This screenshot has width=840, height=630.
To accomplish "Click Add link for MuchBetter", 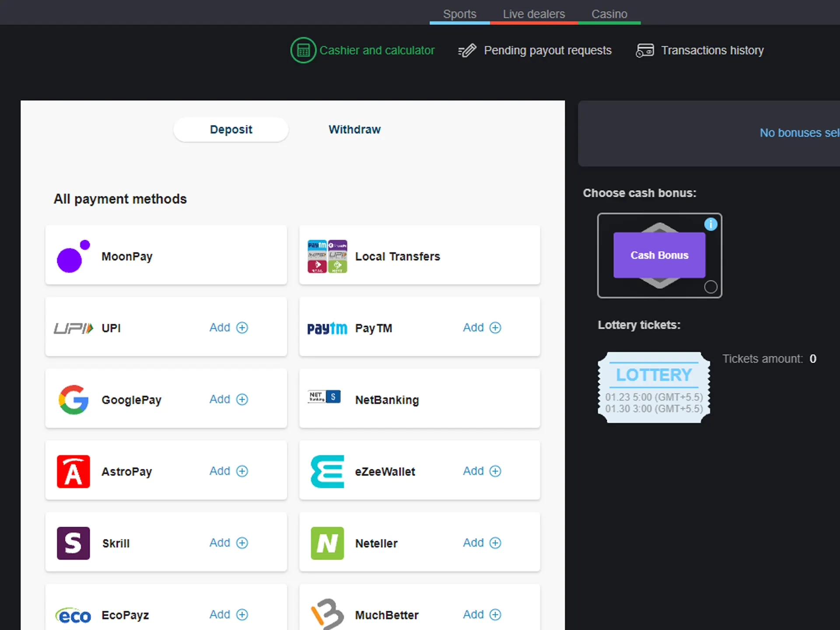I will 473,615.
